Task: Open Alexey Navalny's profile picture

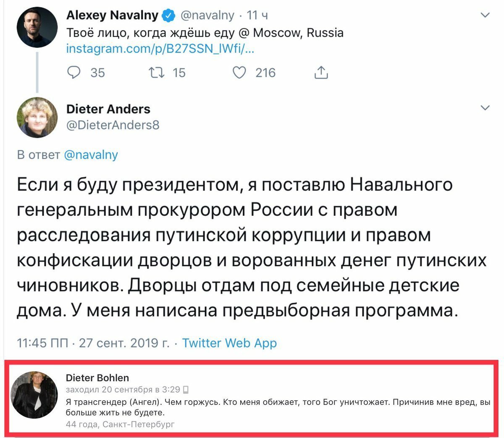Action: coord(37,28)
